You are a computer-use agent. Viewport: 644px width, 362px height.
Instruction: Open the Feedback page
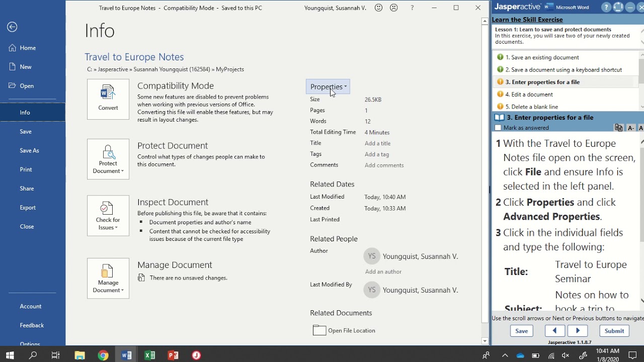pyautogui.click(x=33, y=325)
